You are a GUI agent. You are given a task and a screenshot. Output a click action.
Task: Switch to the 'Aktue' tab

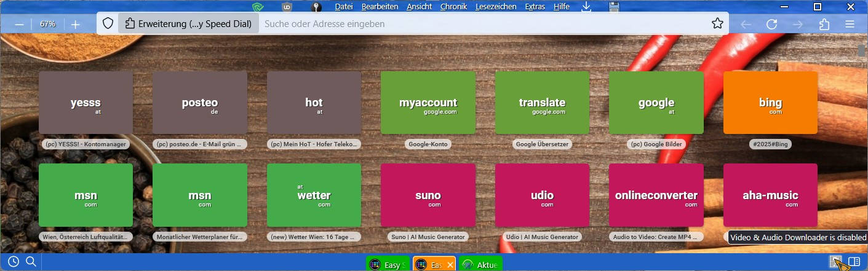coord(480,264)
